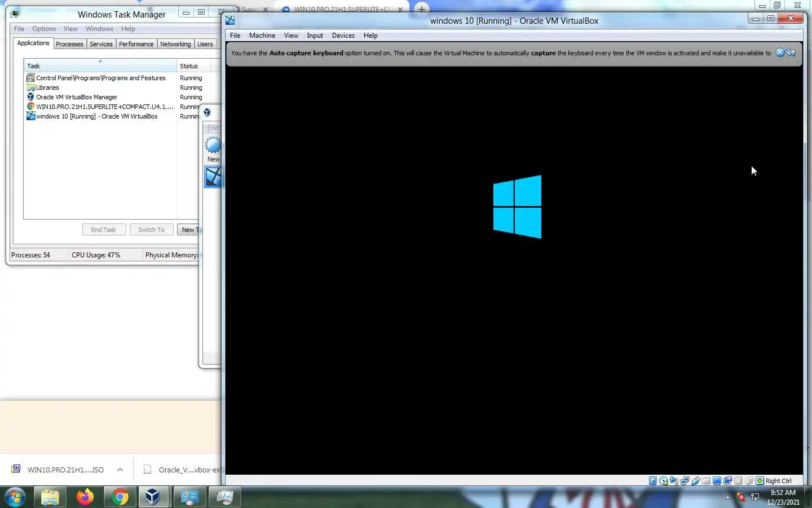812x508 pixels.
Task: Click VirtualBox taskbar icon
Action: pyautogui.click(x=153, y=497)
